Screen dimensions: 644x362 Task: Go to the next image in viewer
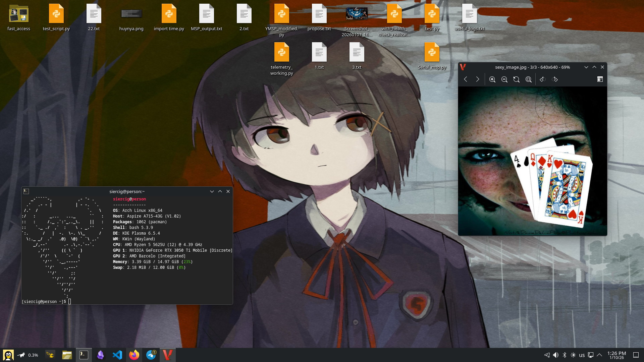click(478, 79)
